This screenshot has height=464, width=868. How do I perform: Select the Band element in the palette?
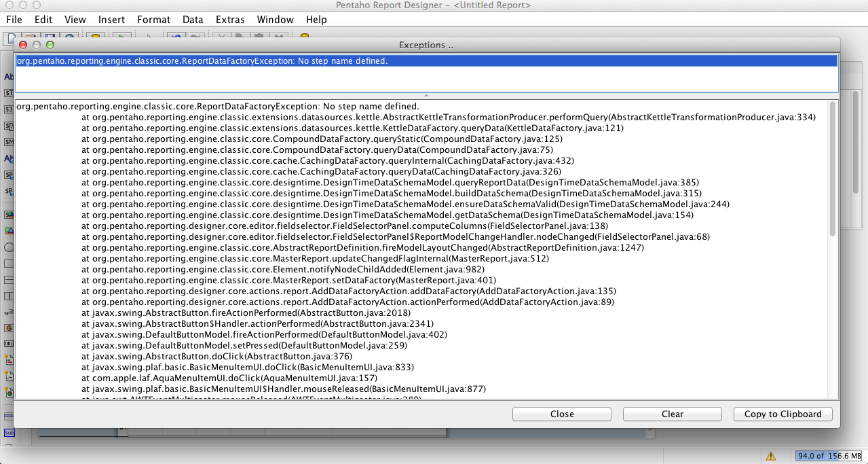click(9, 416)
